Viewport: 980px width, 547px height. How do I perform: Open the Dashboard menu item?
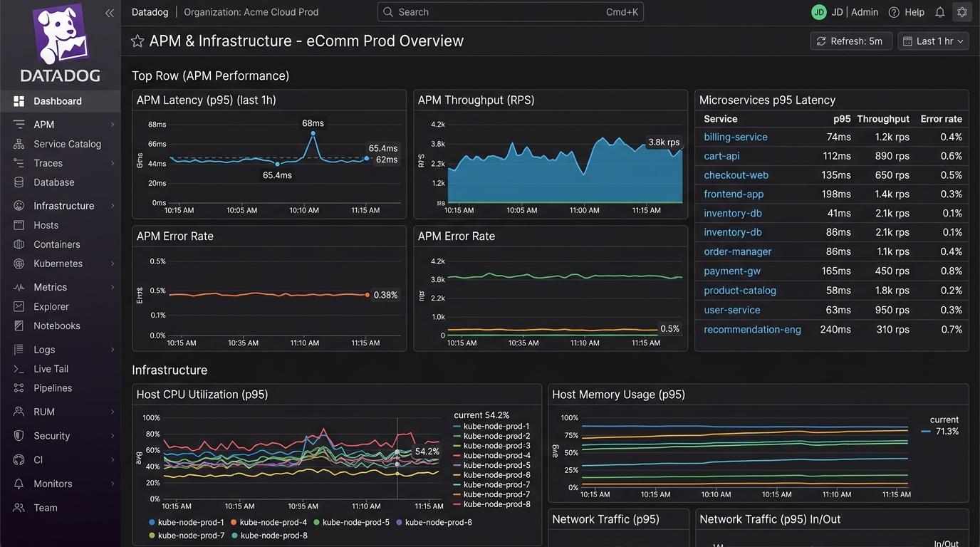pos(60,101)
